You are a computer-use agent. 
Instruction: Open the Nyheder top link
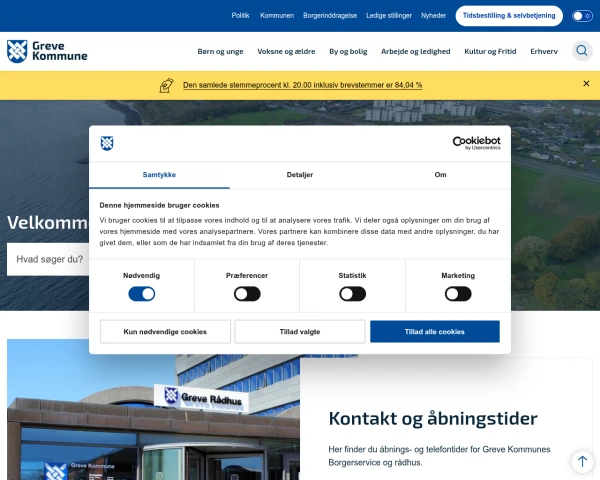coord(434,16)
